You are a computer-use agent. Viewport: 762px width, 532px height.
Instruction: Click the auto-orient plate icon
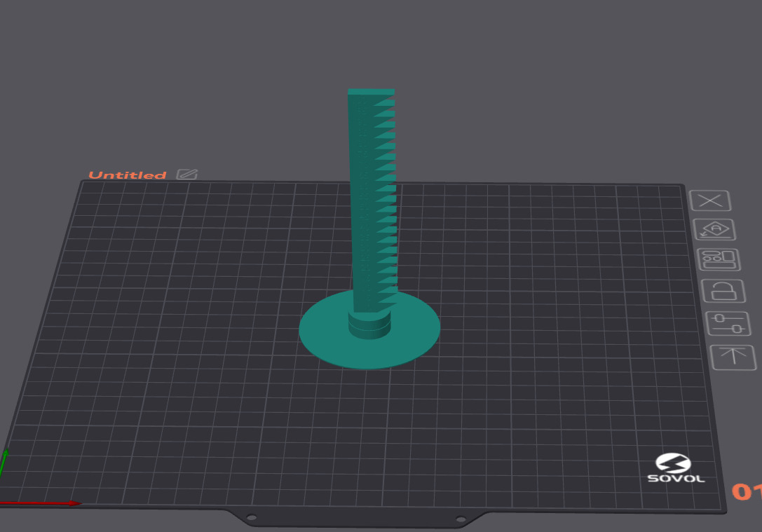point(714,230)
